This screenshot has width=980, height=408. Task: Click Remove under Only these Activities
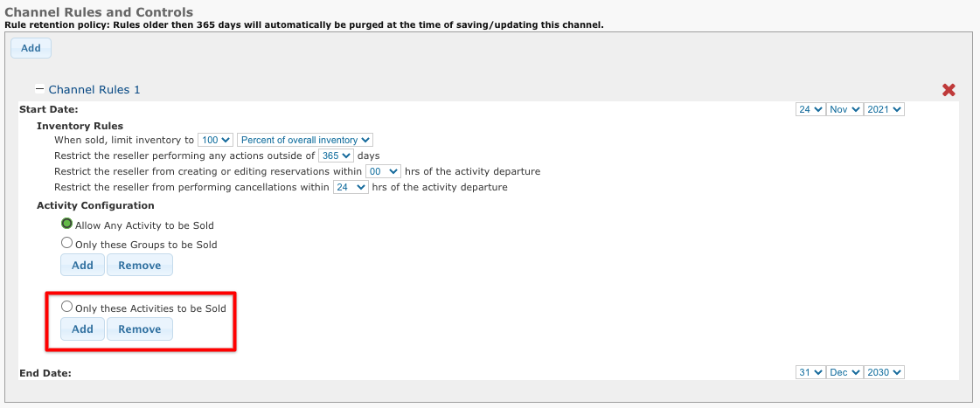pos(139,328)
